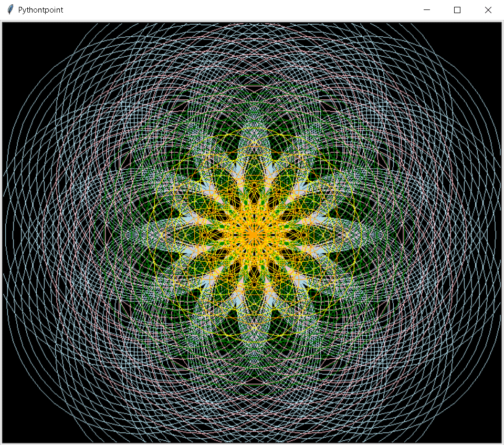Minimize the Pythontpoint window
This screenshot has width=504, height=445.
426,10
